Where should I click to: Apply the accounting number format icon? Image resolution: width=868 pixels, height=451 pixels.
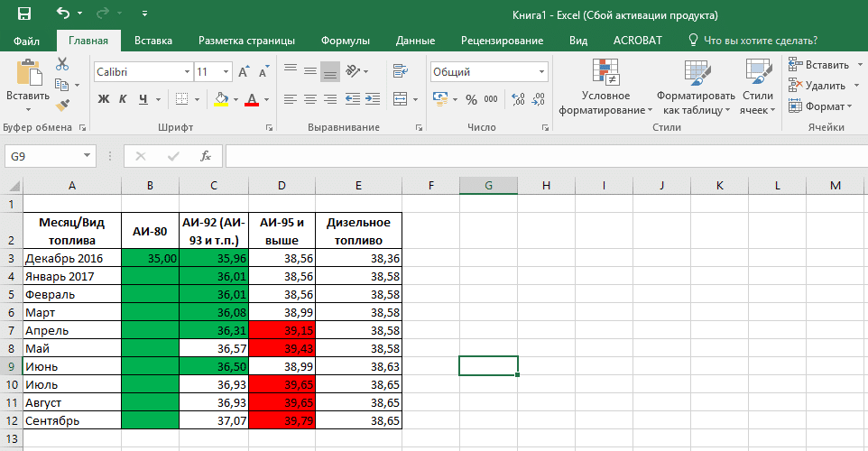click(440, 99)
